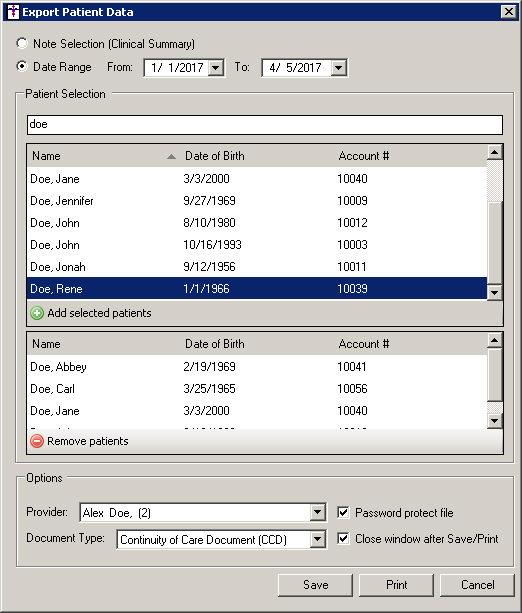Toggle Close window after Save/Print checkbox
522x613 pixels.
(x=343, y=538)
